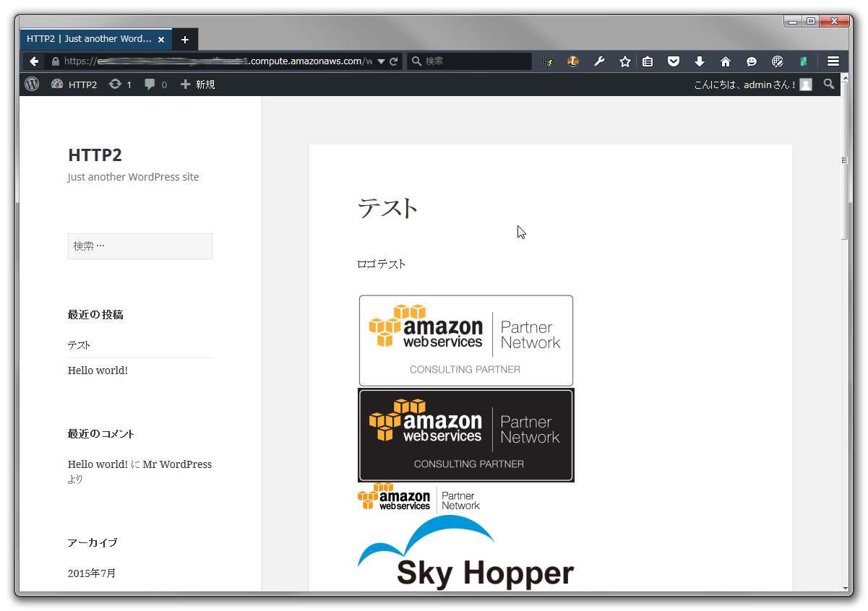Click the black AWS Consulting Partner logo
868x611 pixels.
coord(466,435)
